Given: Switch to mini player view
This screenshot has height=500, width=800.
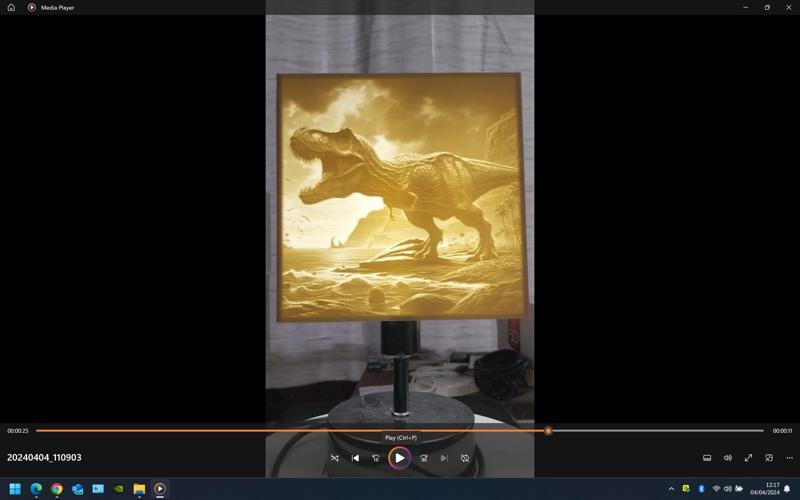Looking at the screenshot, I should coord(769,458).
